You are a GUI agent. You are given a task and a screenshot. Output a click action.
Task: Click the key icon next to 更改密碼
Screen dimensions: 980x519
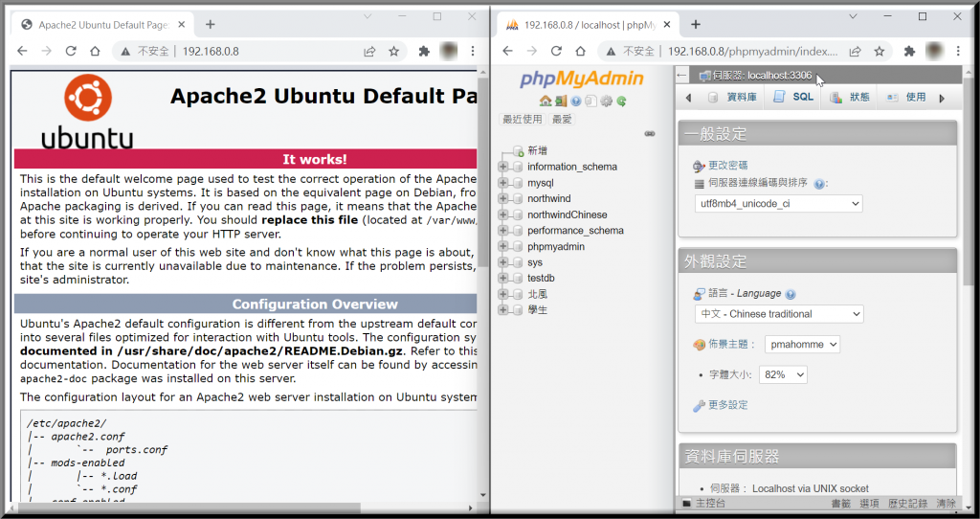699,166
